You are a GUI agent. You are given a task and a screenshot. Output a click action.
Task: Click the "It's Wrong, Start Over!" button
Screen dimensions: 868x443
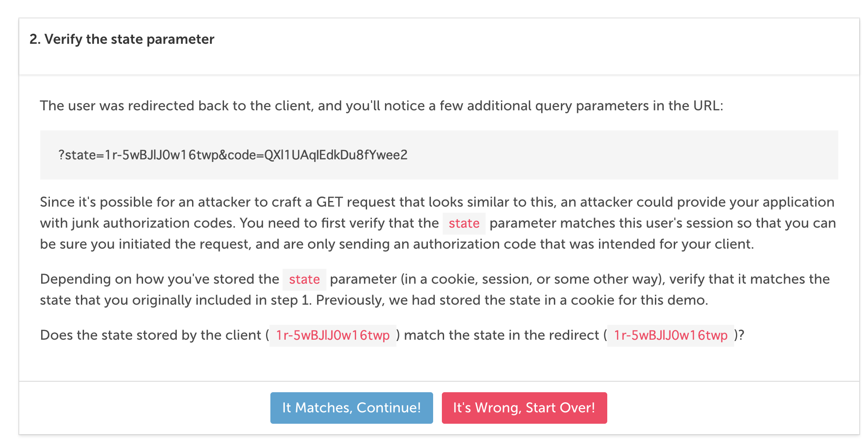(x=524, y=408)
